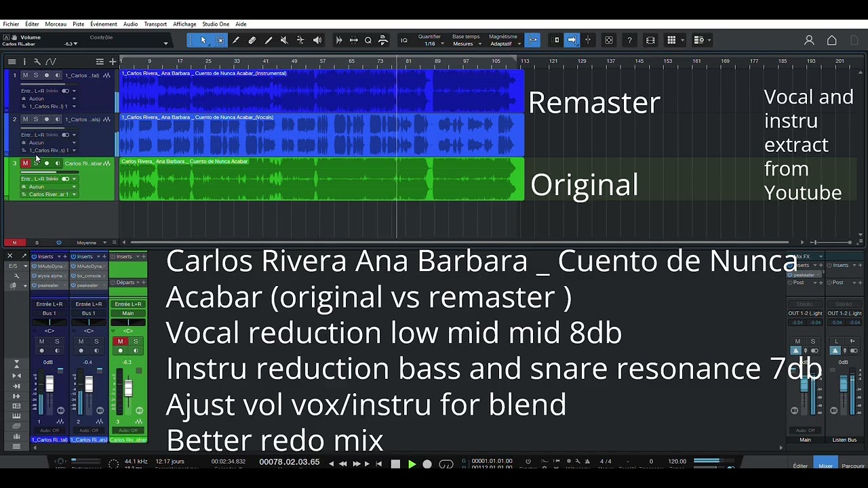Switch to the Parcourir view tab
Viewport: 868px width, 488px height.
(x=853, y=466)
